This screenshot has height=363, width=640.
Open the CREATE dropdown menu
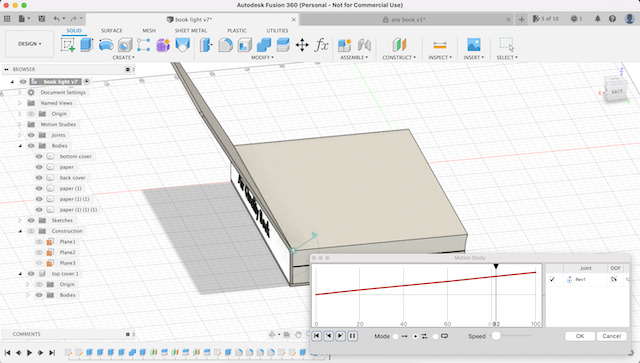(123, 58)
